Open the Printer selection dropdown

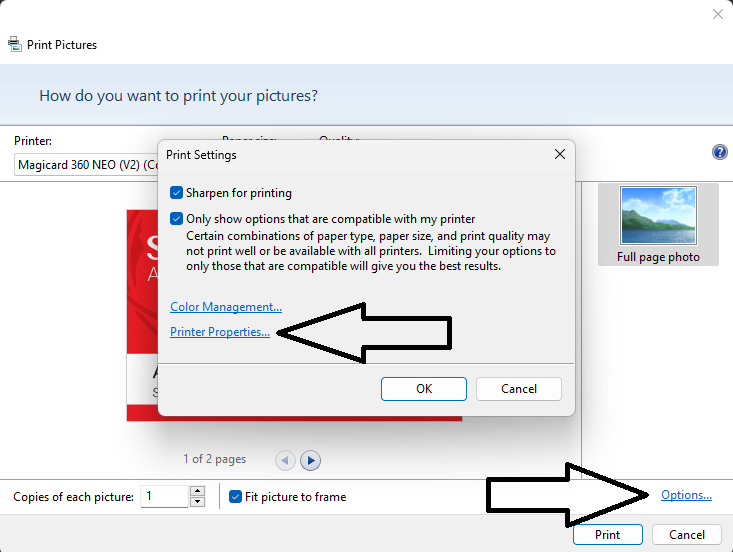[x=85, y=165]
